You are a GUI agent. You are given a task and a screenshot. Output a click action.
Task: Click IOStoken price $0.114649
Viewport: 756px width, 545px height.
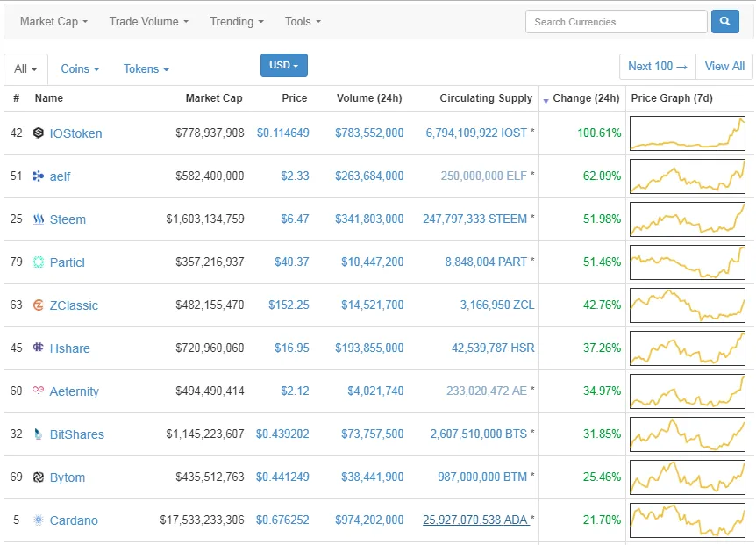pyautogui.click(x=283, y=133)
